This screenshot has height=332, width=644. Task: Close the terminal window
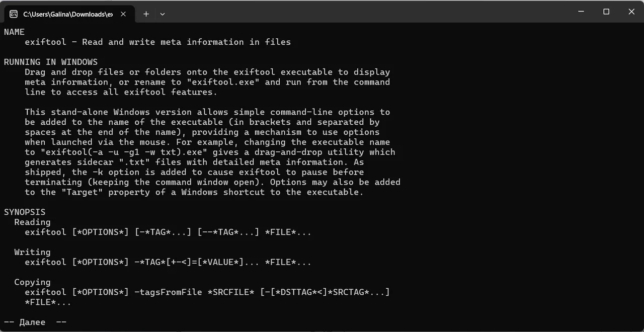631,12
